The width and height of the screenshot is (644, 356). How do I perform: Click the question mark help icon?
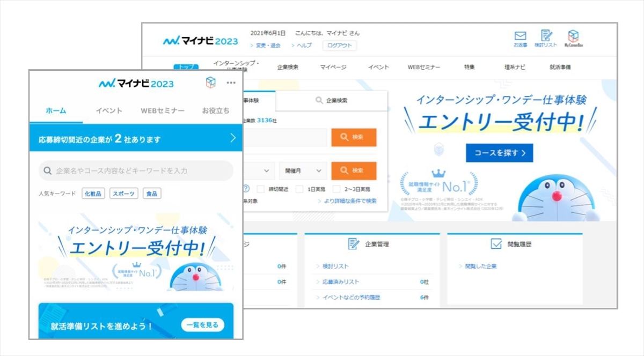(246, 189)
